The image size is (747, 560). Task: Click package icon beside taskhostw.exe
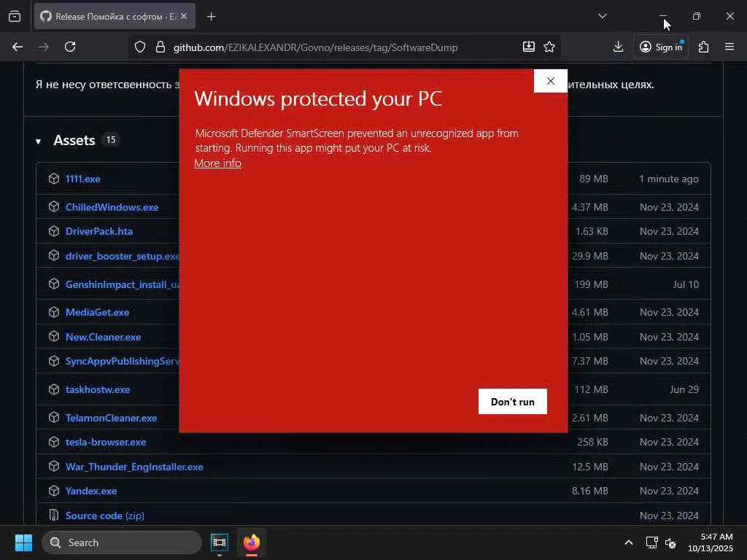[x=54, y=389]
